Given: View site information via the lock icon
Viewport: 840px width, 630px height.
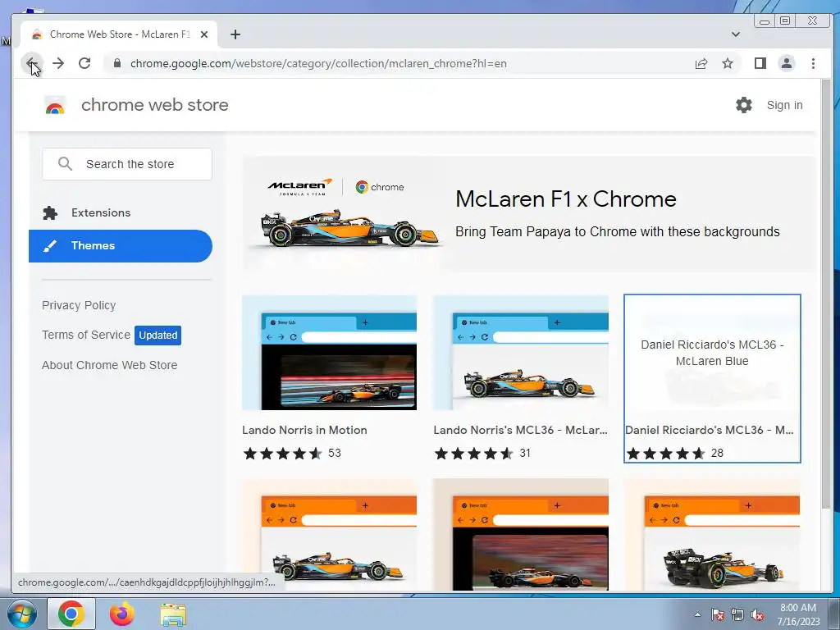Looking at the screenshot, I should click(x=116, y=63).
